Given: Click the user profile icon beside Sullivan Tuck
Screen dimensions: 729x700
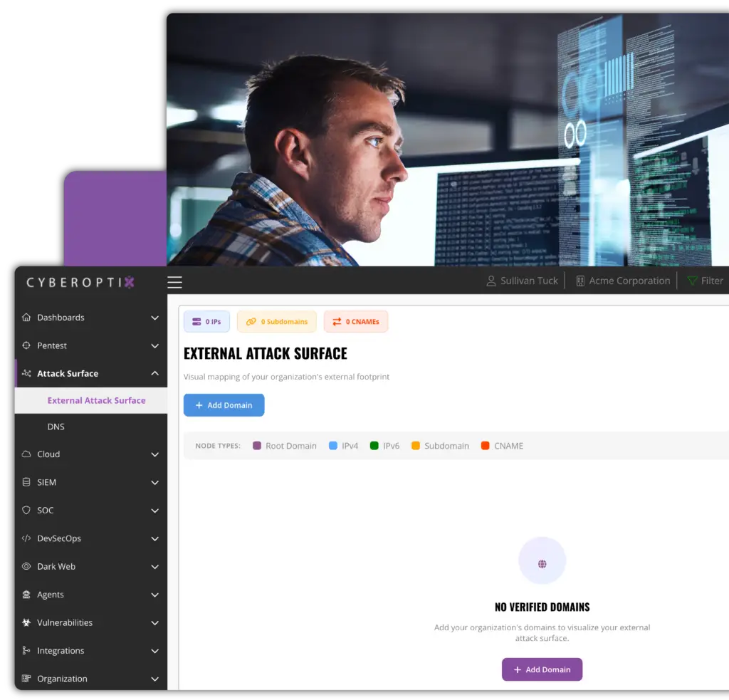Looking at the screenshot, I should (491, 281).
